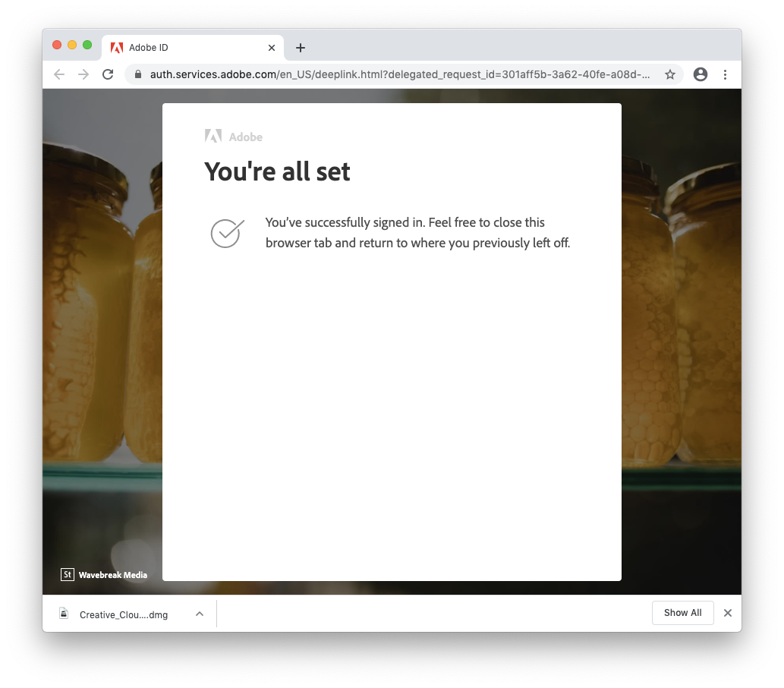784x688 pixels.
Task: Click the "You're all set" heading
Action: click(278, 171)
